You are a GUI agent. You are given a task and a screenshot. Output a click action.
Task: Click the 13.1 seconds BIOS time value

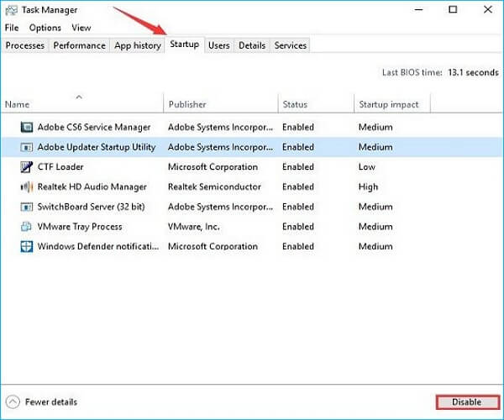click(x=473, y=72)
